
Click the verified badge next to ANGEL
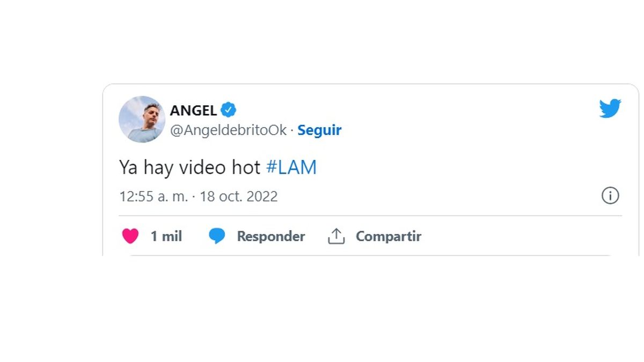click(x=229, y=110)
